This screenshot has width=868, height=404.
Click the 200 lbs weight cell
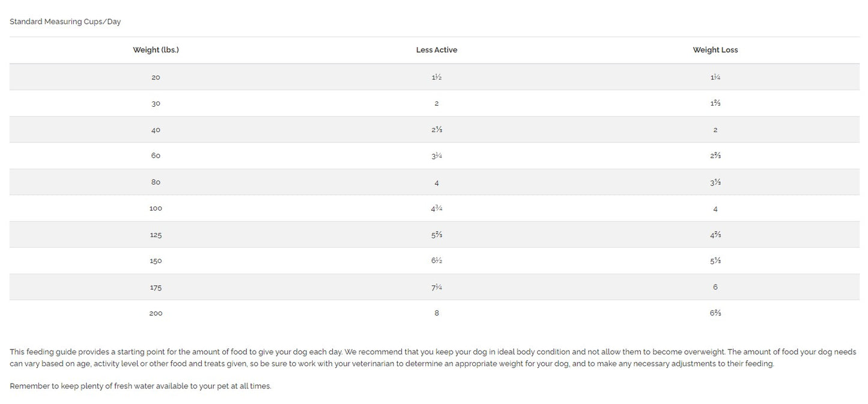click(156, 313)
